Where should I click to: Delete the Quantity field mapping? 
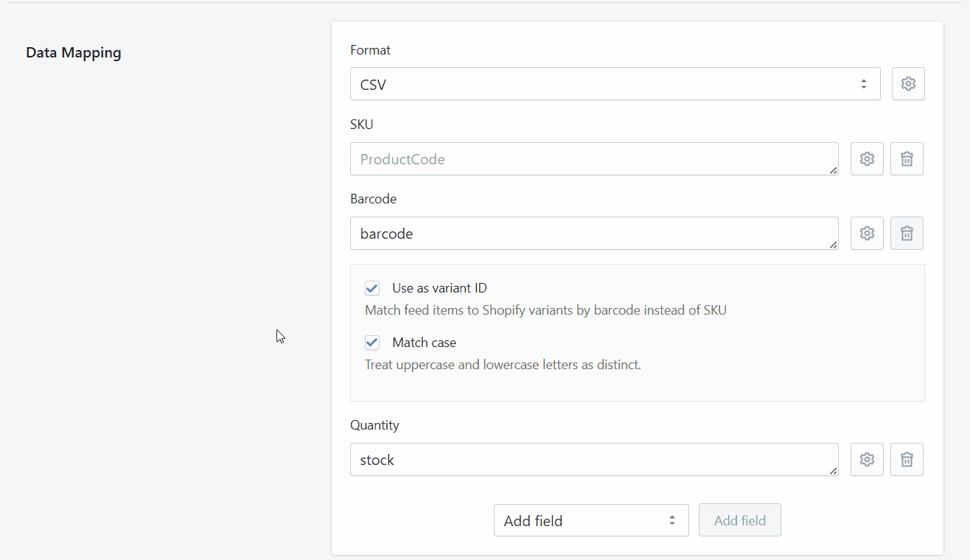pyautogui.click(x=907, y=459)
